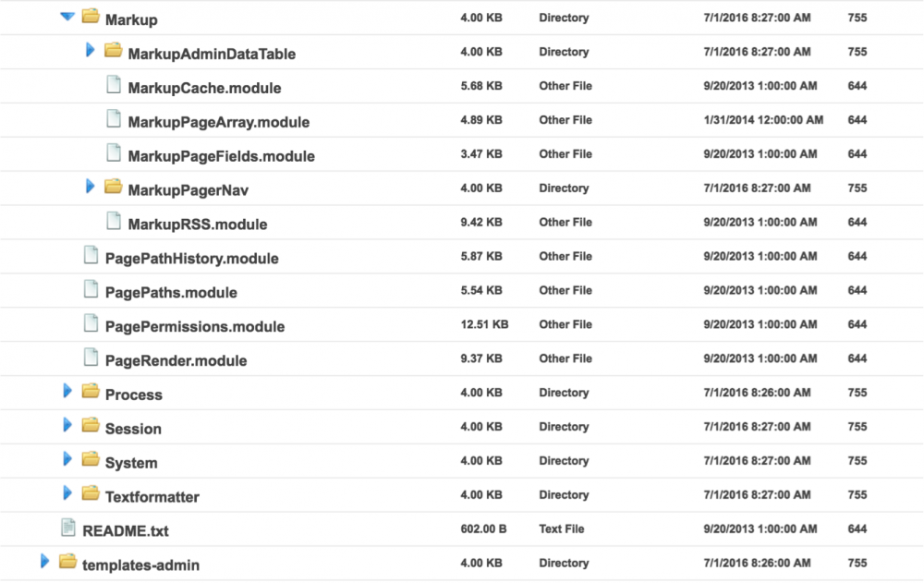Select the PagePermissions.module file name
The image size is (924, 583).
pos(195,326)
